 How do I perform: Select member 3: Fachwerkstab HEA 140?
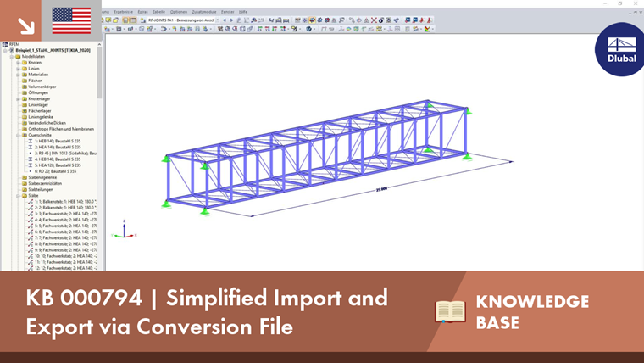[x=65, y=214]
